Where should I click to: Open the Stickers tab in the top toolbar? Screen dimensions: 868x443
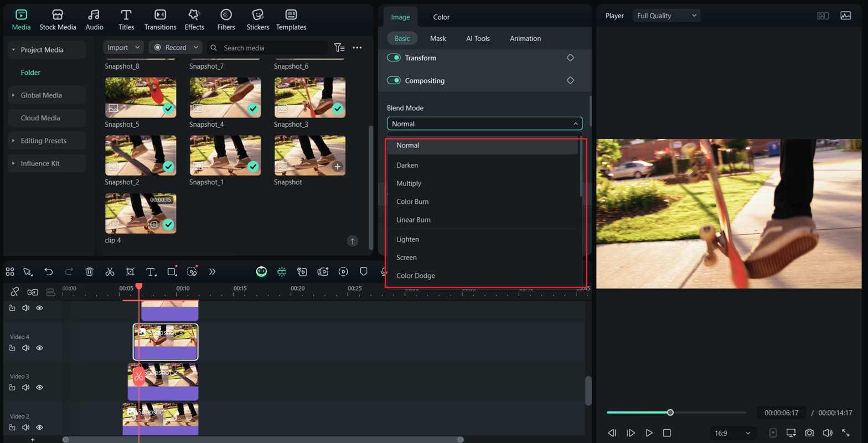tap(258, 20)
